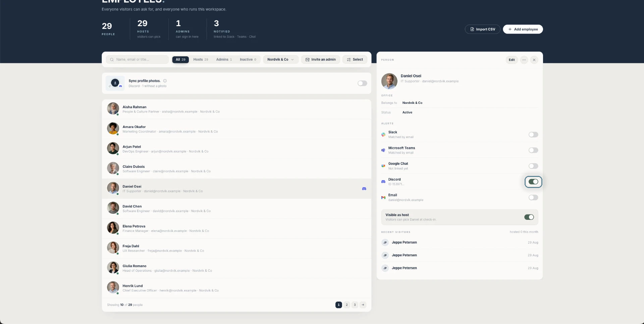Viewport: 644px width, 324px height.
Task: Select Giulia Romano in the list
Action: pos(236,268)
